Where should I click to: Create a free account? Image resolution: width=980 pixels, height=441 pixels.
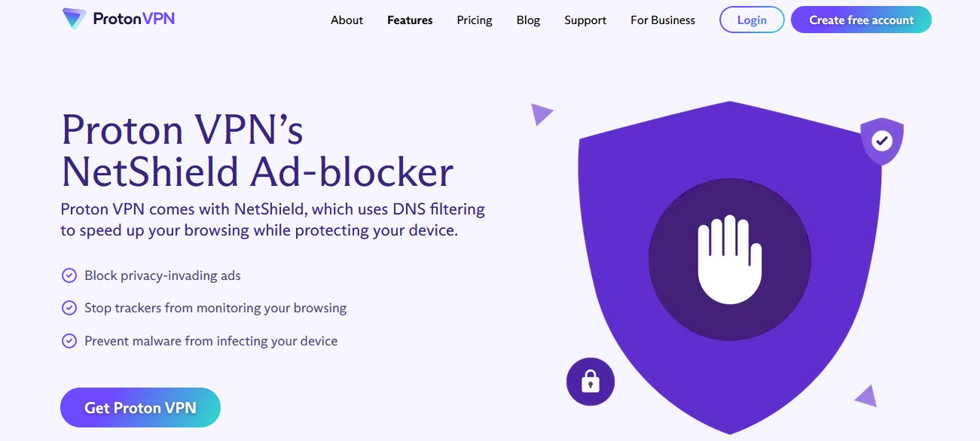point(860,20)
